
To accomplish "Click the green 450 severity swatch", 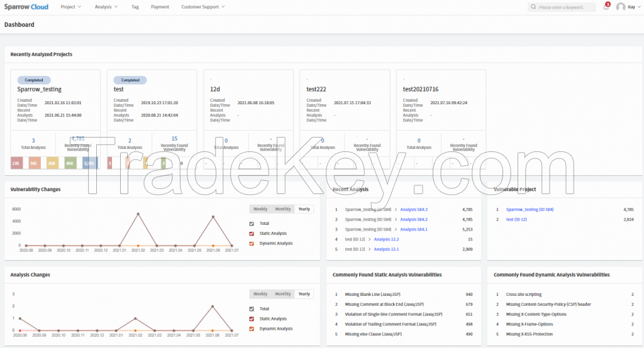I will 70,163.
